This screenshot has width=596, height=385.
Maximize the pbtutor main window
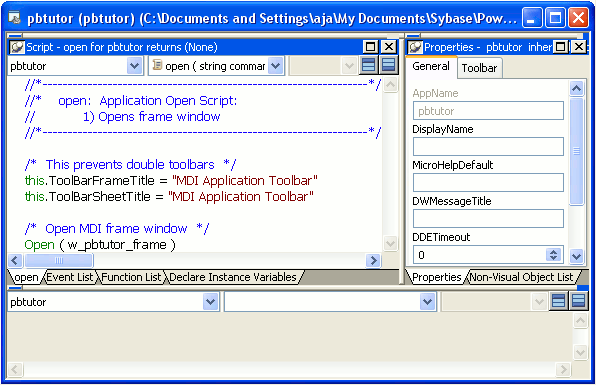(555, 18)
